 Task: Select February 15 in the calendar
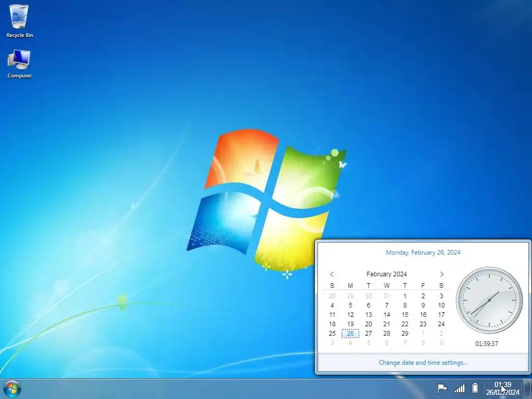click(405, 315)
